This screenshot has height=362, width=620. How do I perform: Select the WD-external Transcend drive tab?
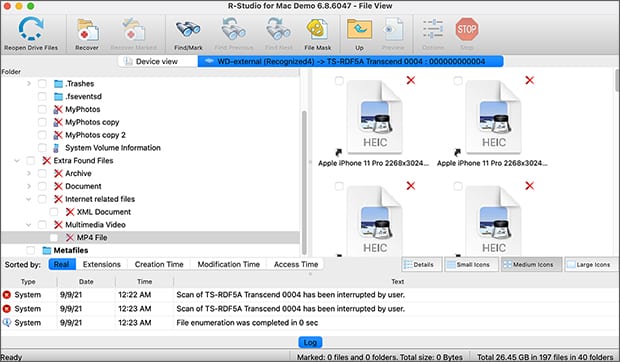[x=350, y=61]
